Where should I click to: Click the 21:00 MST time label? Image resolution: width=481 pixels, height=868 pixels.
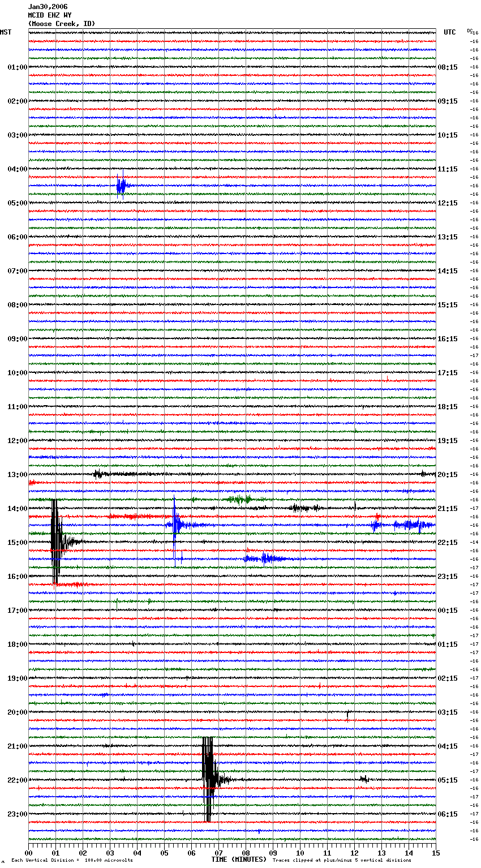(x=18, y=746)
